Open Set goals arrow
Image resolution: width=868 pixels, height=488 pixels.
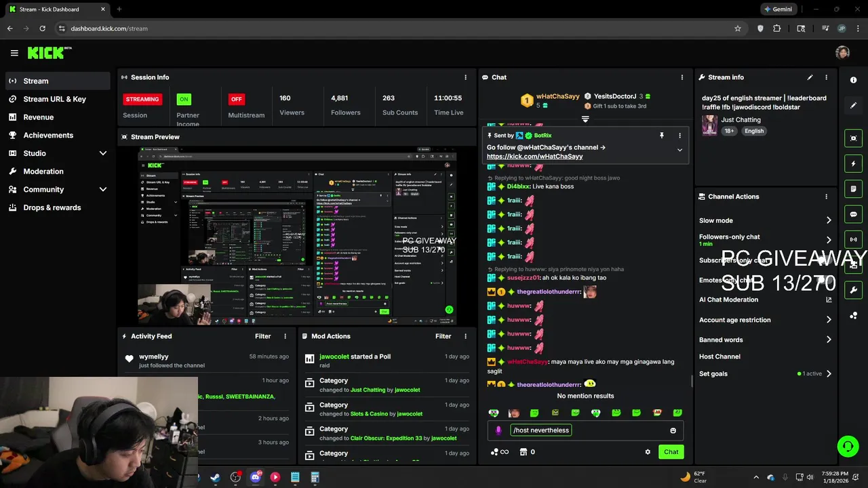(x=829, y=373)
